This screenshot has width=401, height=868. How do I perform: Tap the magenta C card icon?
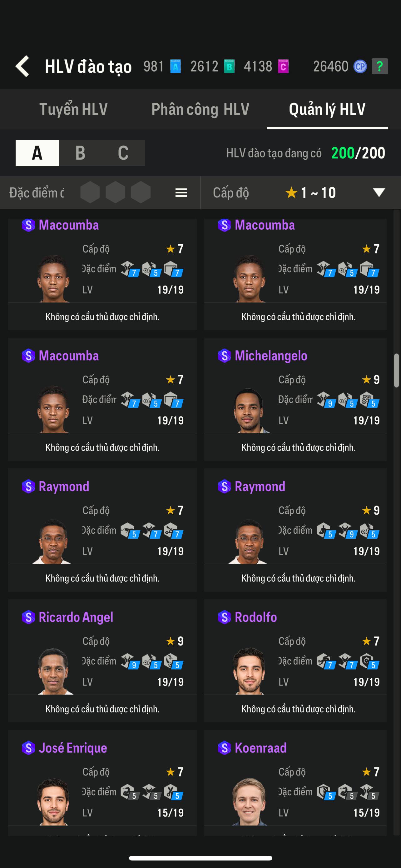[283, 66]
